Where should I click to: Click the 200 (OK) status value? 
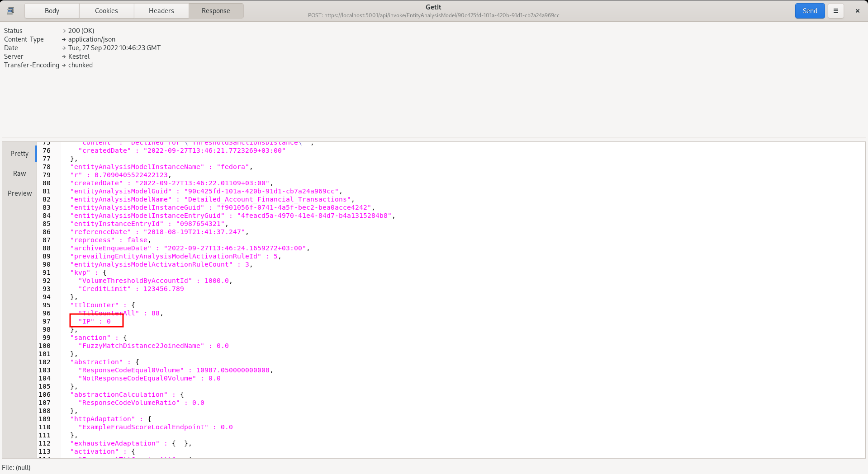coord(81,31)
